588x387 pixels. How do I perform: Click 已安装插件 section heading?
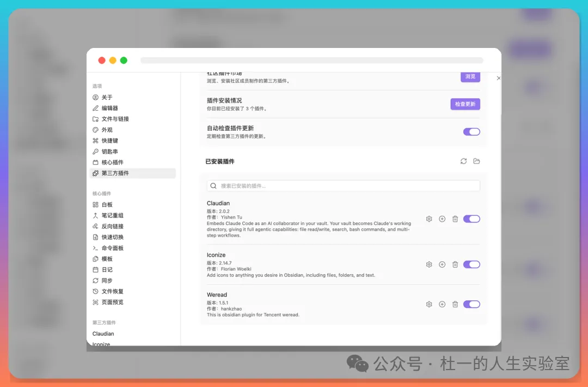point(220,161)
